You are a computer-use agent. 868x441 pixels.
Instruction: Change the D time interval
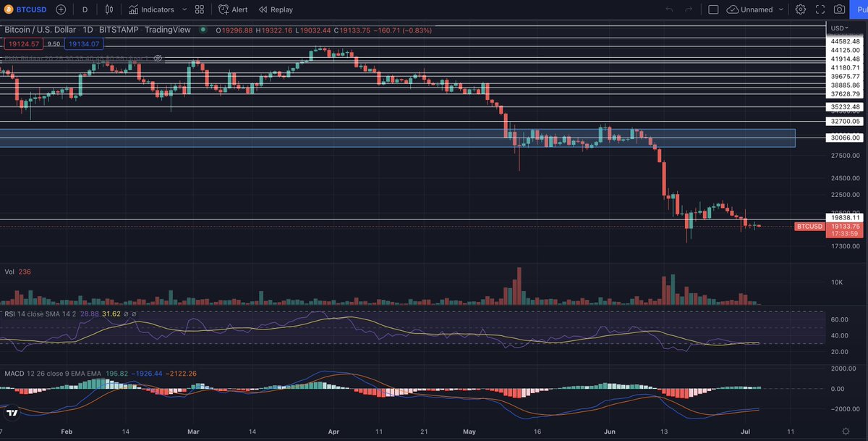[85, 9]
